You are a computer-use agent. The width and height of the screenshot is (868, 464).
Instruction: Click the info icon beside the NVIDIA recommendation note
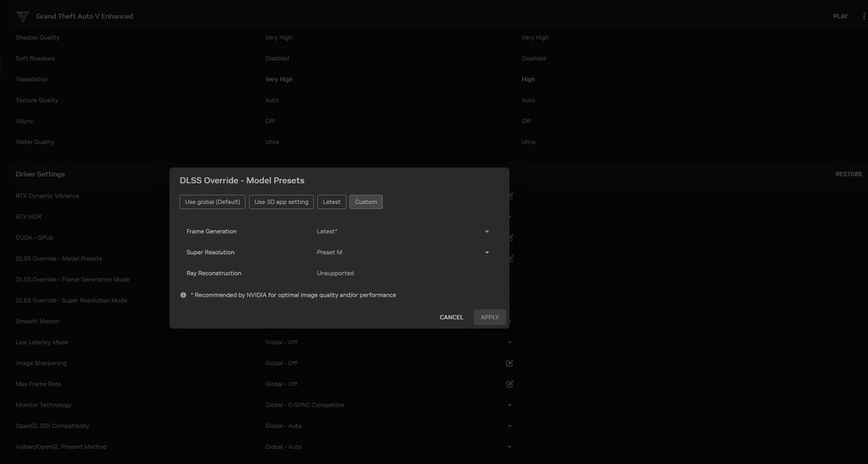coord(183,295)
